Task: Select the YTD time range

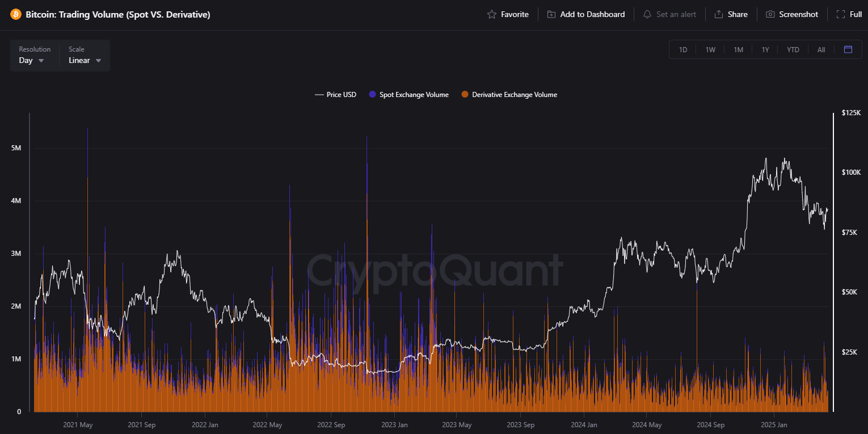Action: 793,50
